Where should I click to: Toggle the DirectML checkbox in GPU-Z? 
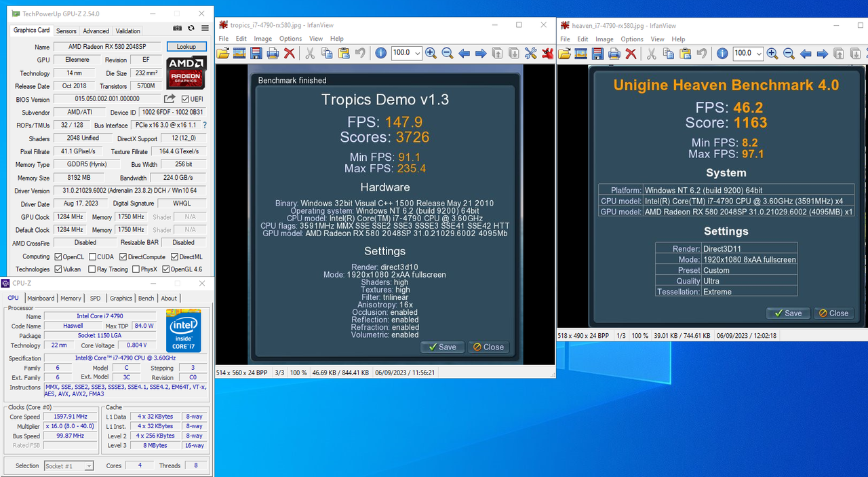coord(174,257)
